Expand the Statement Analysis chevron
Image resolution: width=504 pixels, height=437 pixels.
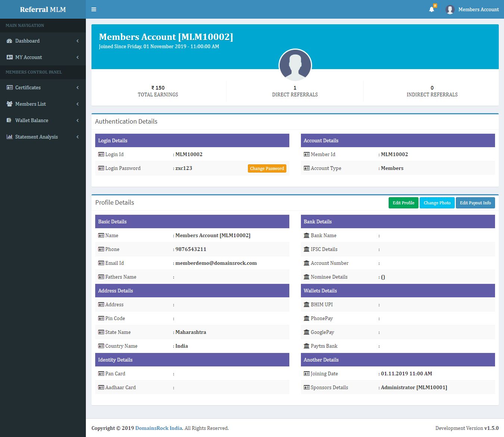point(78,137)
